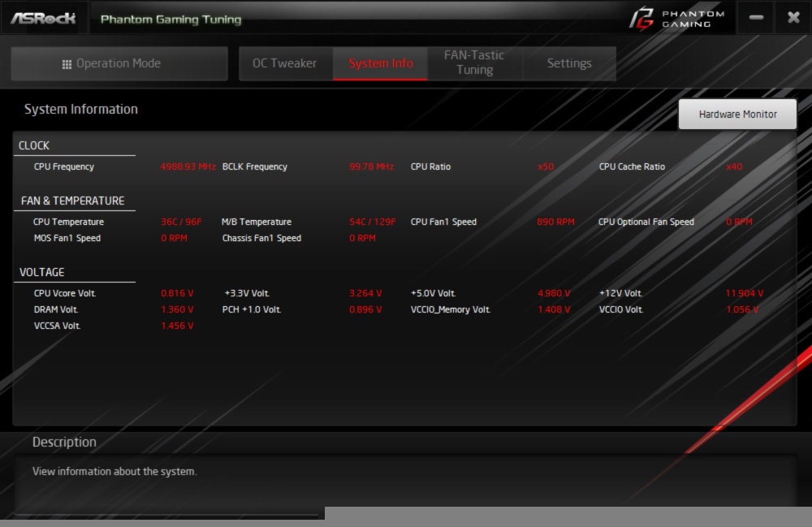
Task: Click the +12V Volt. value 11.904 V
Action: tap(745, 293)
